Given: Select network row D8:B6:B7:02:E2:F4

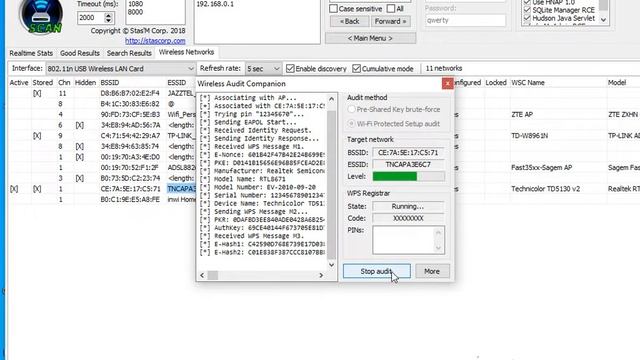Looking at the screenshot, I should (x=130, y=93).
